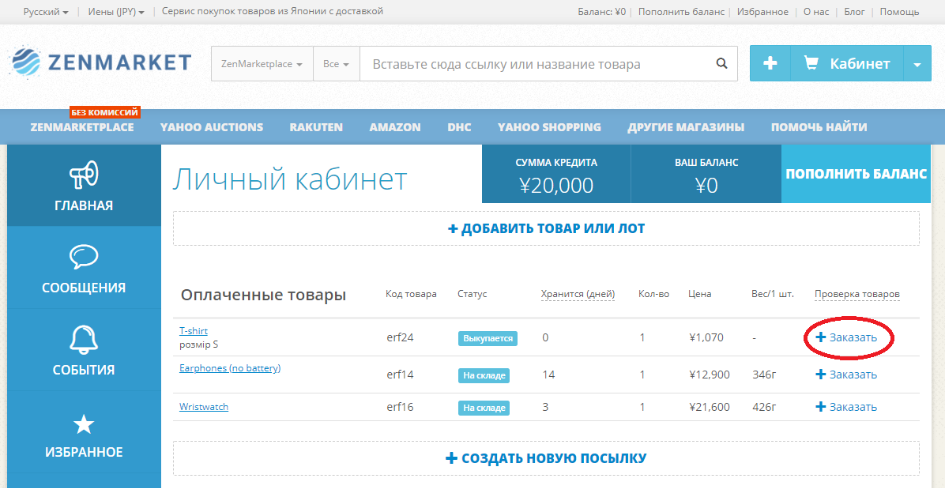This screenshot has height=488, width=945.
Task: Select the Amazon navigation tab
Action: point(395,127)
